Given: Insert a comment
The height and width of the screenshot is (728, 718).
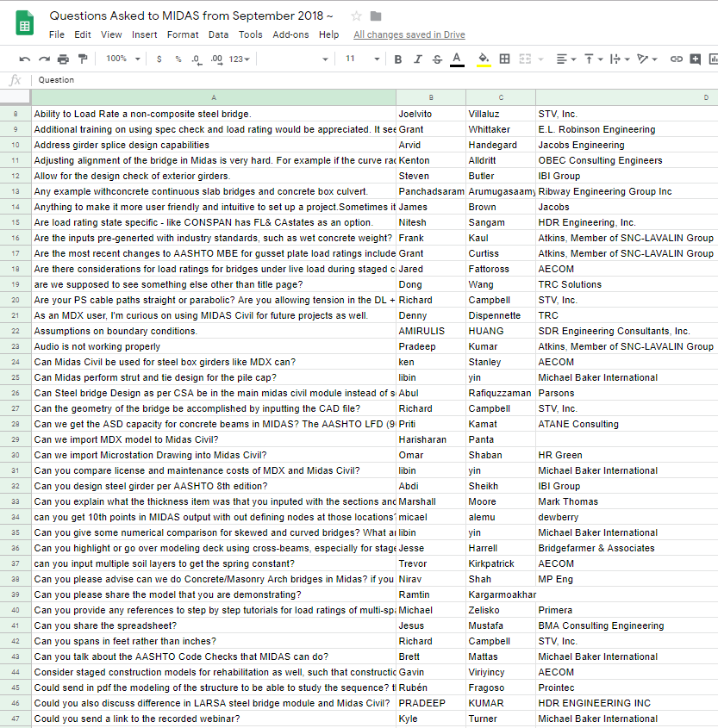Looking at the screenshot, I should pyautogui.click(x=696, y=59).
